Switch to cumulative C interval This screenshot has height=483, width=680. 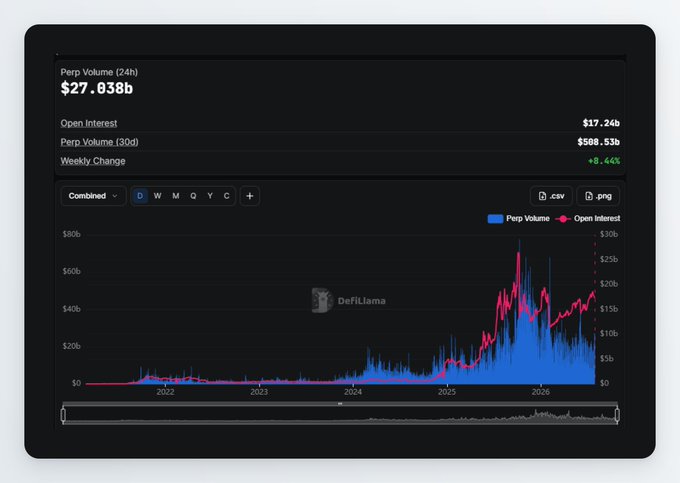pyautogui.click(x=226, y=196)
